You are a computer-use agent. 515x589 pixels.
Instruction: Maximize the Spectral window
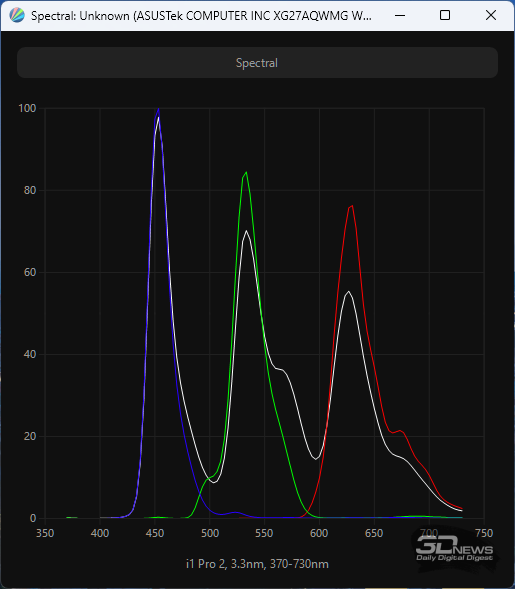(x=445, y=15)
